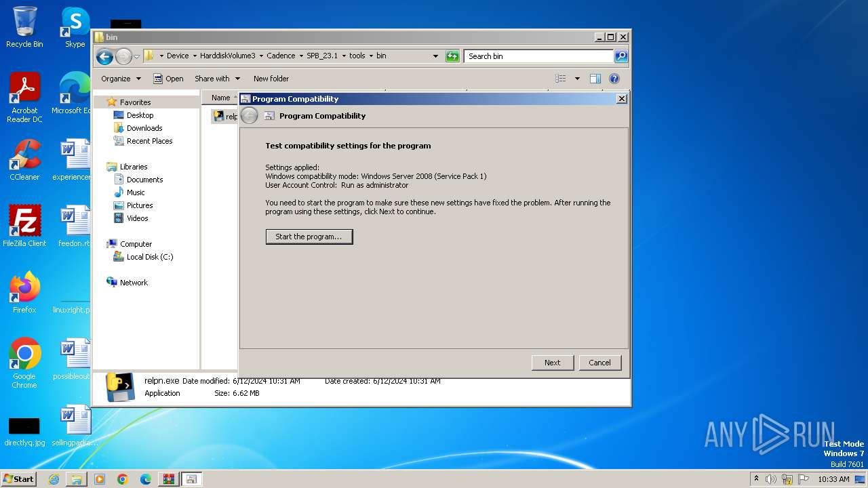This screenshot has width=868, height=488.
Task: Open Acrobat Reader DC desktop icon
Action: (24, 98)
